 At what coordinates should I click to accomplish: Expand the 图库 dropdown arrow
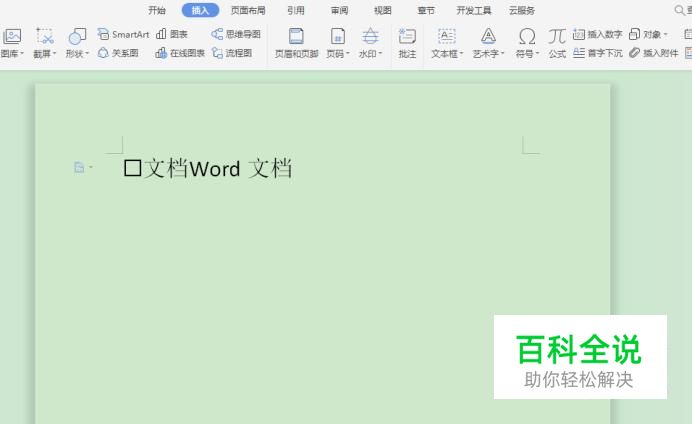pos(22,53)
